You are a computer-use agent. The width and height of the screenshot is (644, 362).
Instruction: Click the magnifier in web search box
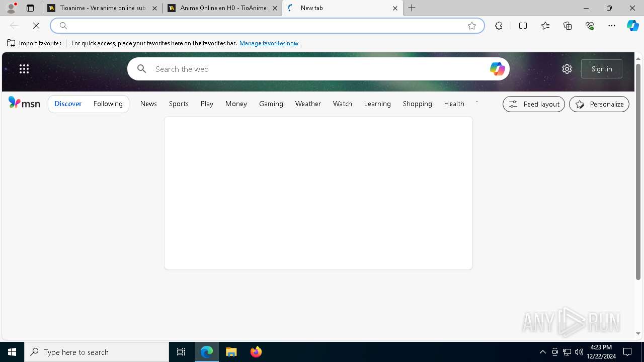[142, 69]
